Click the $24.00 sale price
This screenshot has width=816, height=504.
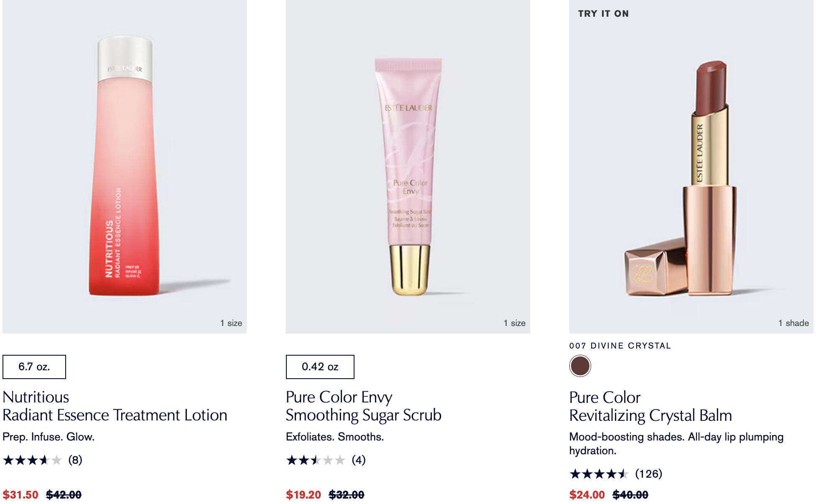(x=587, y=495)
